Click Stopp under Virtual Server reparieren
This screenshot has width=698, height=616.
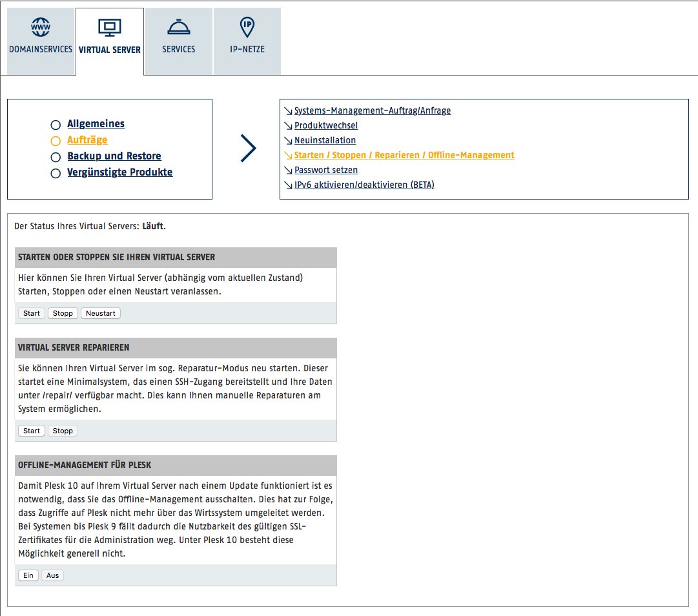(x=63, y=431)
